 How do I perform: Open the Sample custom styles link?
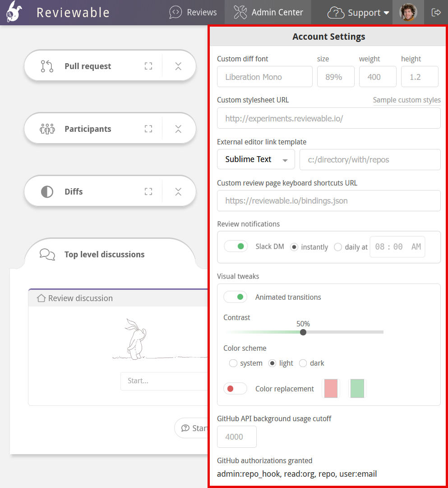pos(406,100)
